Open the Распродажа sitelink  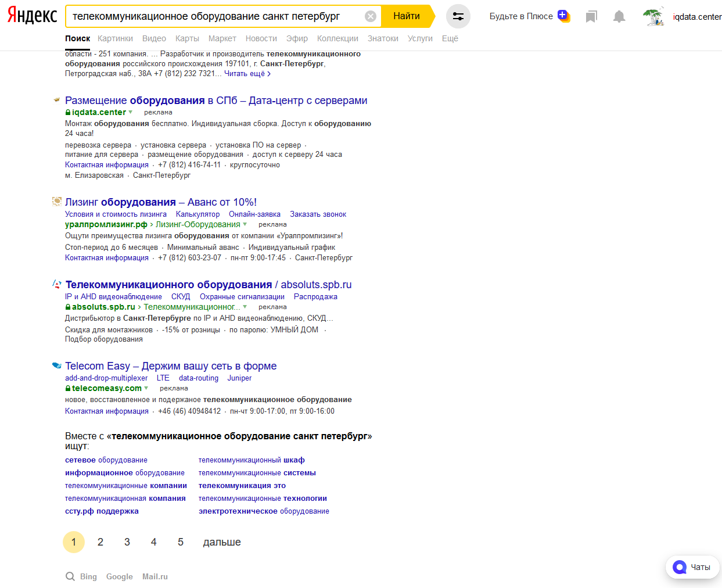click(x=315, y=297)
